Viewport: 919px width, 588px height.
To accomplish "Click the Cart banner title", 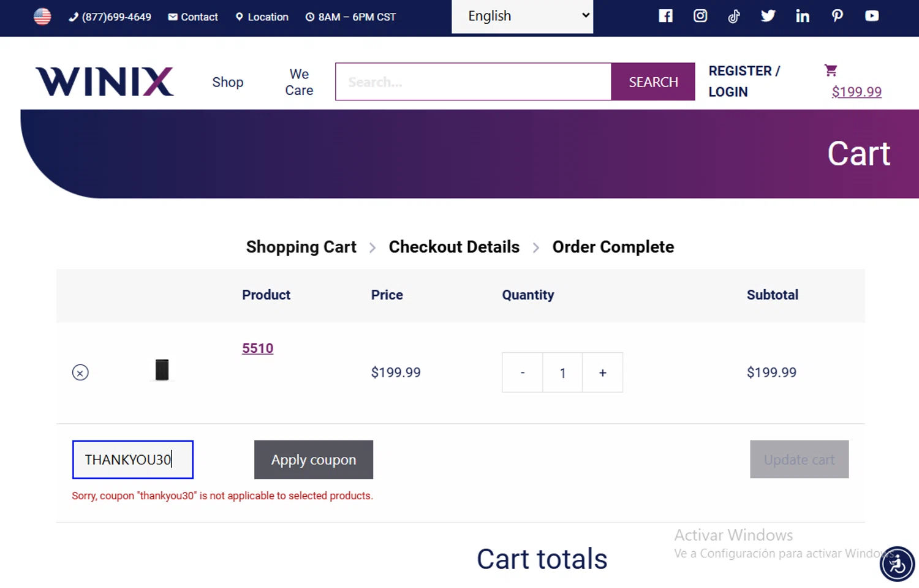I will point(858,153).
